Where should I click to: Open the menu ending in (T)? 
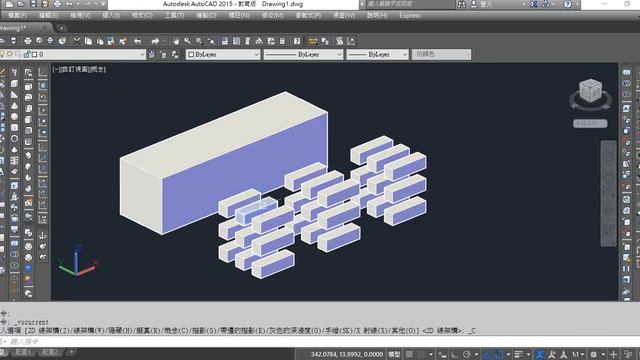click(x=174, y=16)
